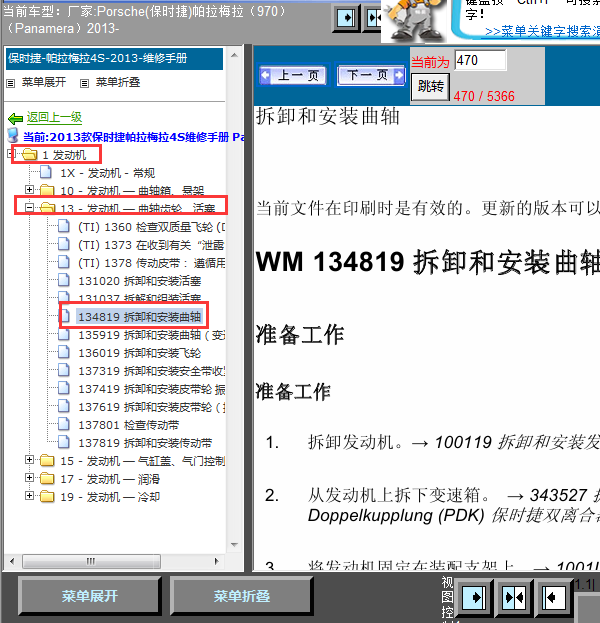The width and height of the screenshot is (600, 623).
Task: Click horizontal scrollbar right arrow
Action: 217,561
